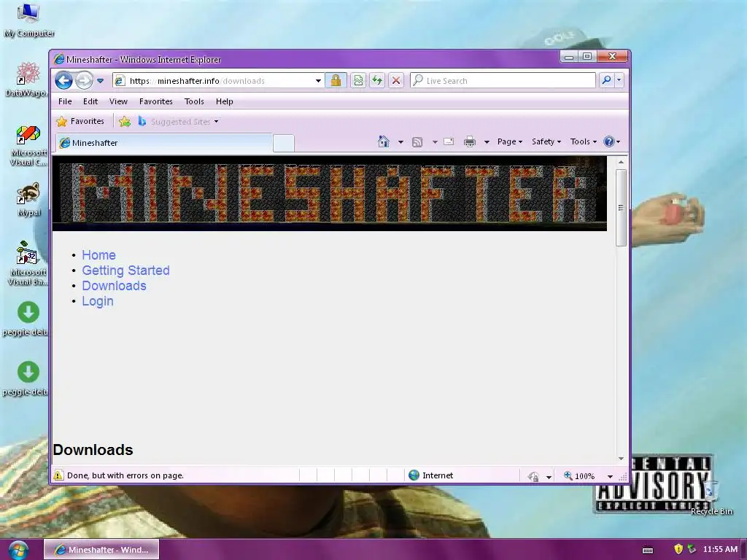Expand the Print options dropdown arrow
Image resolution: width=747 pixels, height=560 pixels.
[487, 142]
